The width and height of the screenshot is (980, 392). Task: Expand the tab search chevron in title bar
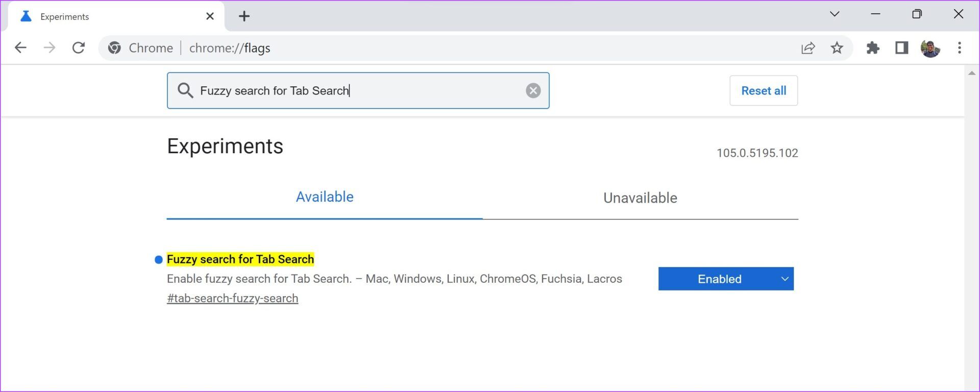click(835, 14)
